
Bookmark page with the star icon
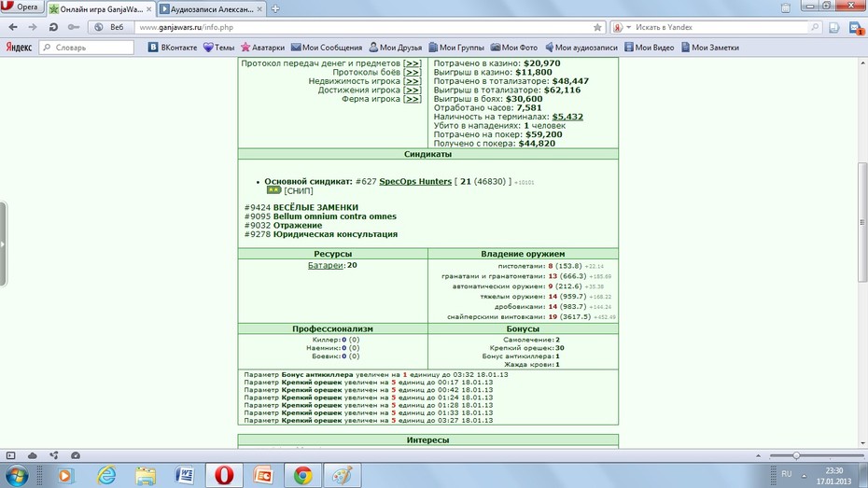pyautogui.click(x=597, y=27)
